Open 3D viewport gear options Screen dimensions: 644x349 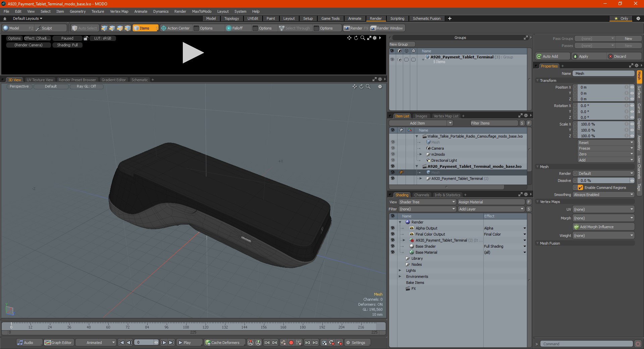[x=380, y=87]
